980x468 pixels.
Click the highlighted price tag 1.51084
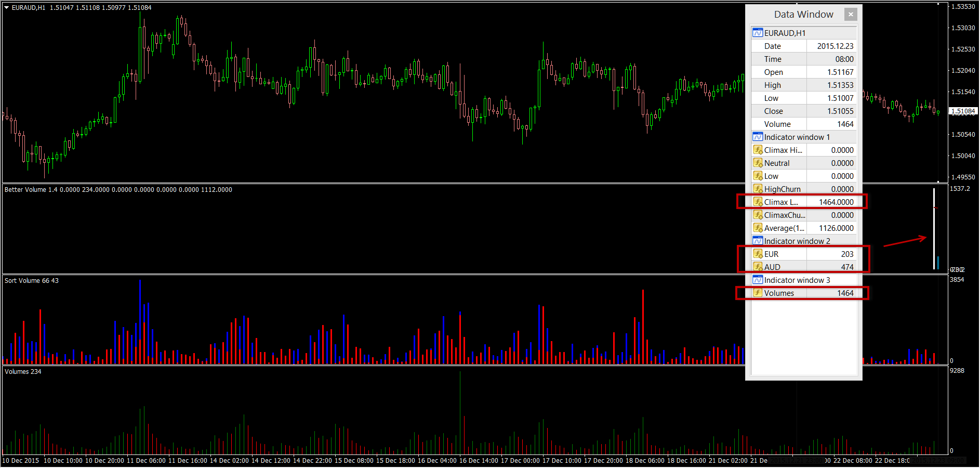[x=962, y=111]
